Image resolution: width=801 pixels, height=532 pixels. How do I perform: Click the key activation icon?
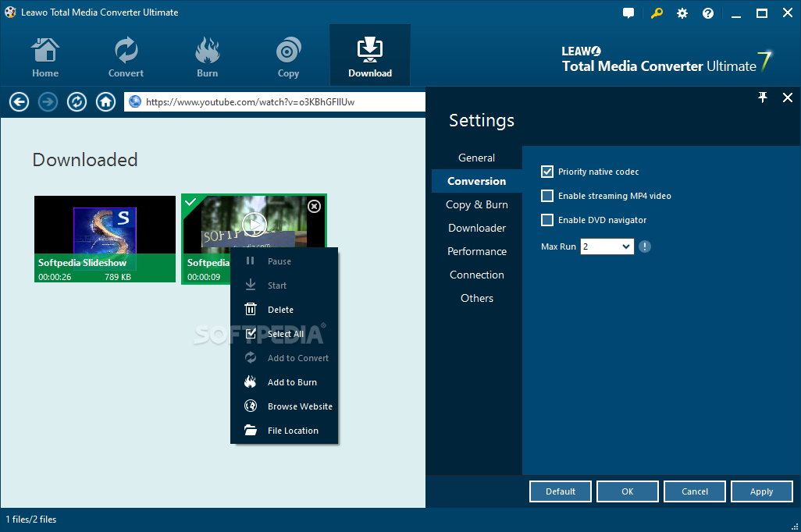[x=657, y=13]
